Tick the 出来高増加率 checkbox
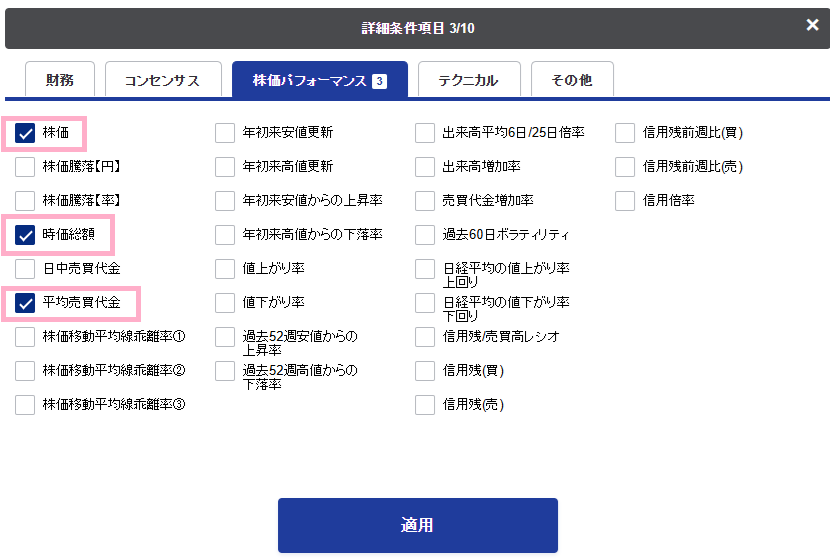Image resolution: width=830 pixels, height=559 pixels. point(425,167)
